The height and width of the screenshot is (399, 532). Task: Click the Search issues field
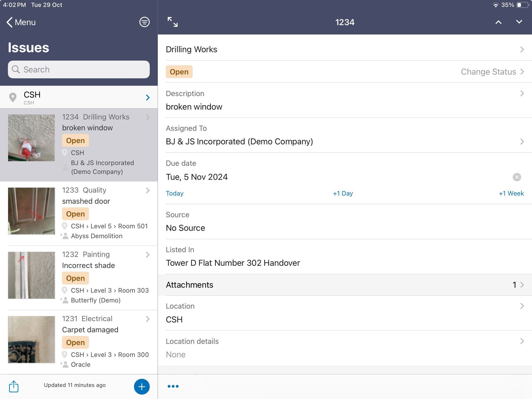79,69
